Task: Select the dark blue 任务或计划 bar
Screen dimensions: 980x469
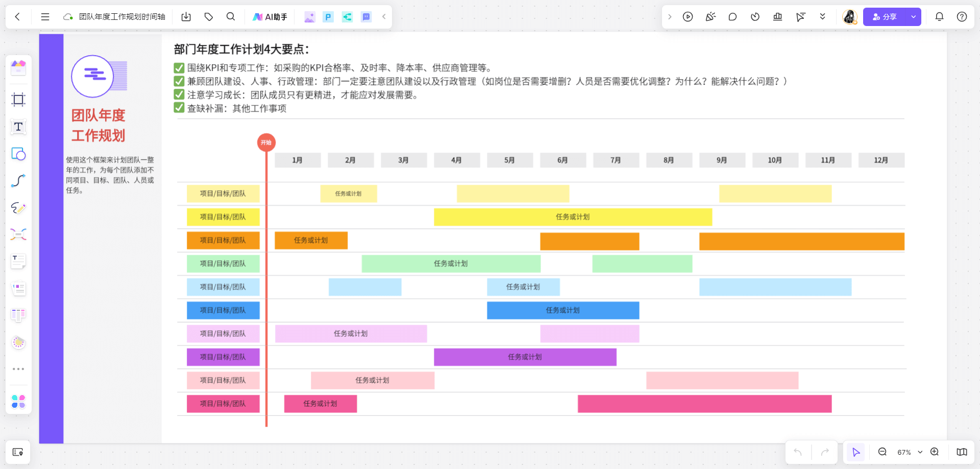Action: [x=563, y=310]
